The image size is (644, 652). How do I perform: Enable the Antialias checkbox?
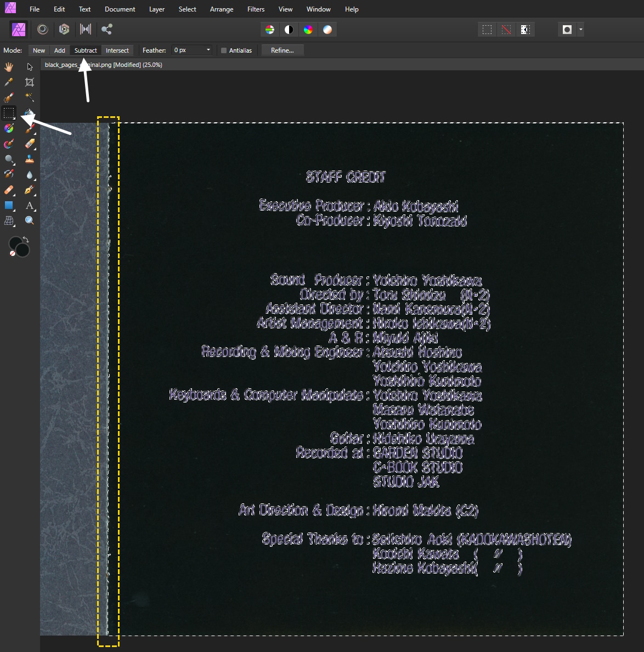[x=224, y=50]
